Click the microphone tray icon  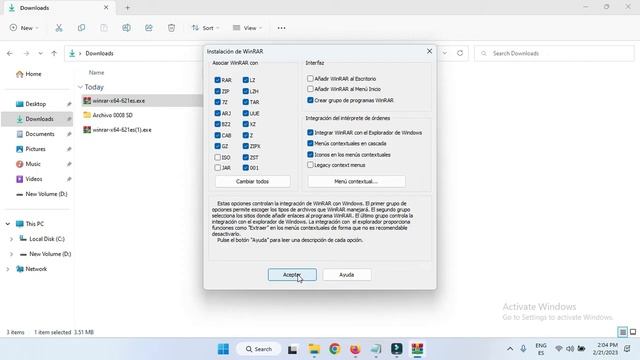coord(523,349)
